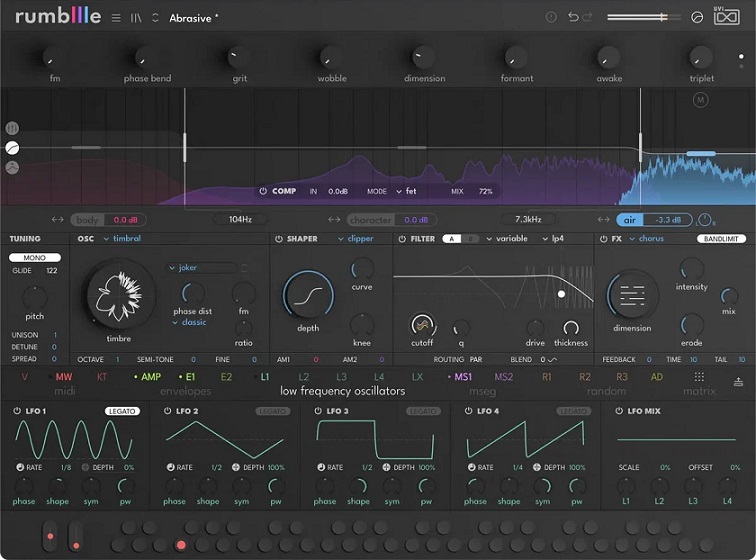Viewport: 756px width, 560px height.
Task: Open the modulation matrix grid icon
Action: [x=699, y=377]
